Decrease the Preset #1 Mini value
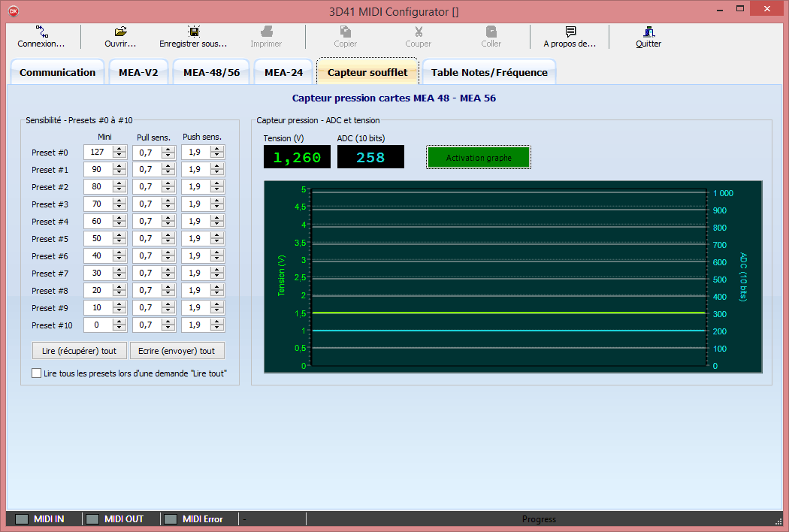 (x=119, y=173)
